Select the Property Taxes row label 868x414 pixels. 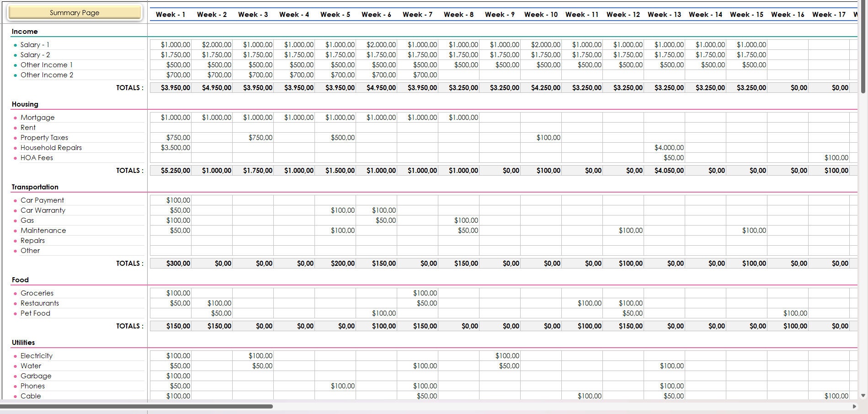tap(44, 138)
